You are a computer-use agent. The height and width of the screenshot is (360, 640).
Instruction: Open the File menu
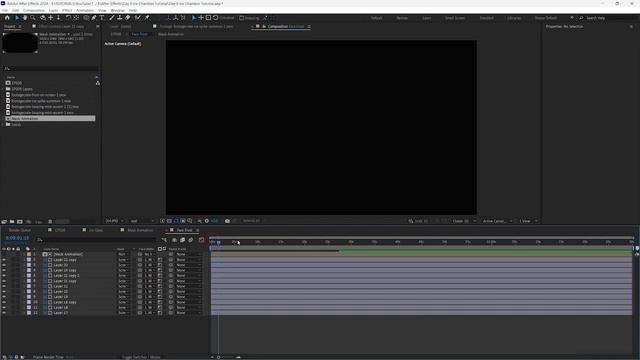pos(5,10)
